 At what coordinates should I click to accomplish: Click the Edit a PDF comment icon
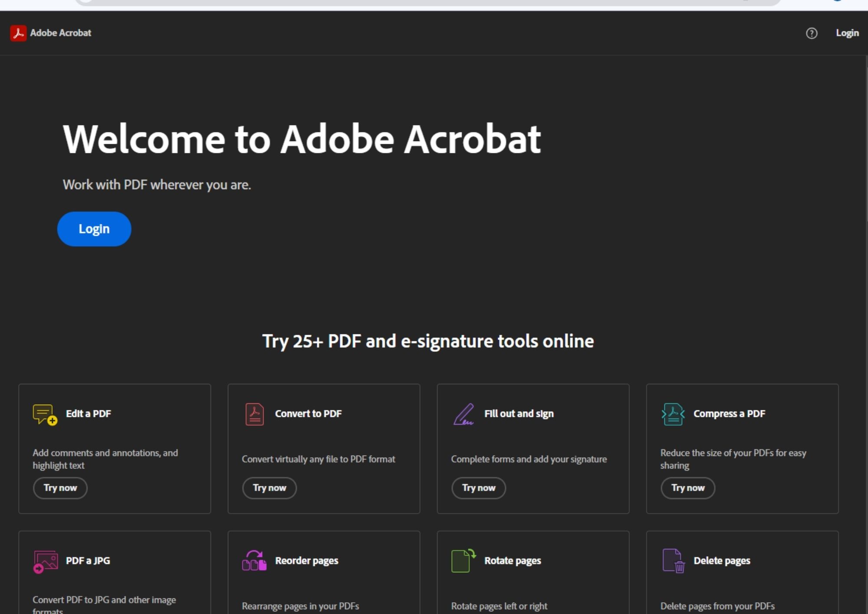pos(45,415)
